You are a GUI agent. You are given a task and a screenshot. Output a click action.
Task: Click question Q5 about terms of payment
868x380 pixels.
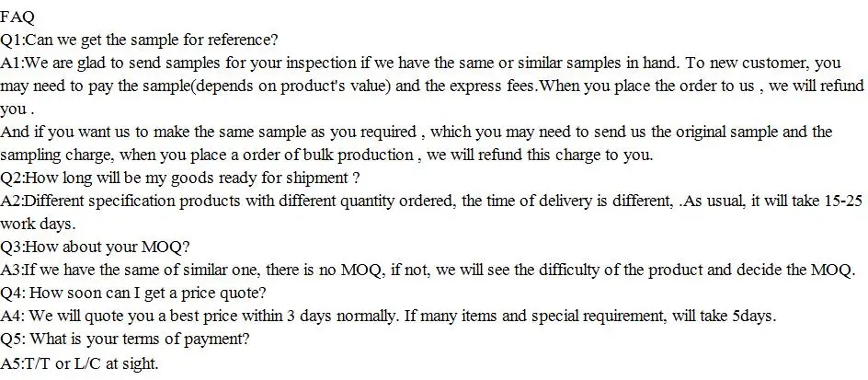124,340
